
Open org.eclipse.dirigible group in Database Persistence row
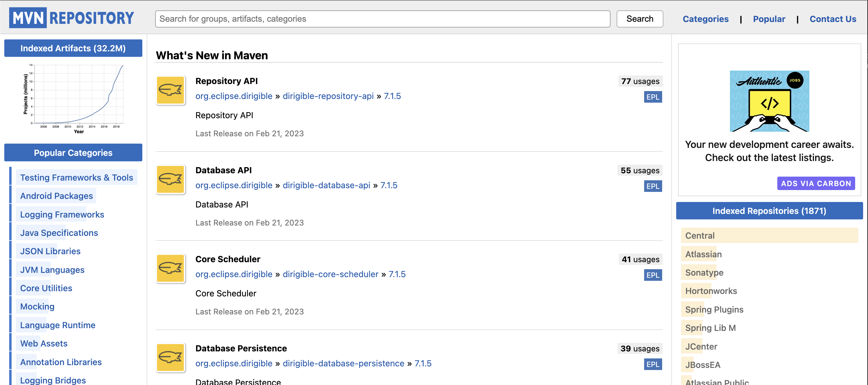point(234,363)
